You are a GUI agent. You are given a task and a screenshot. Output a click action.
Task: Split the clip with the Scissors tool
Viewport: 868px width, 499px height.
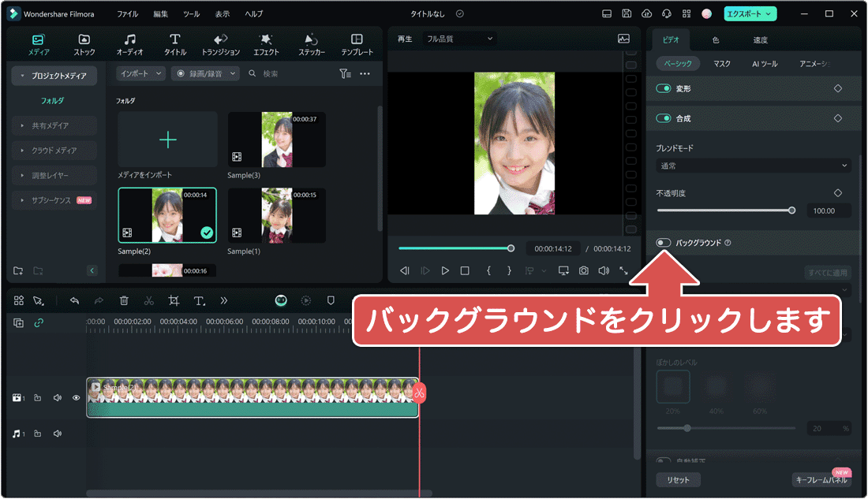pyautogui.click(x=148, y=300)
